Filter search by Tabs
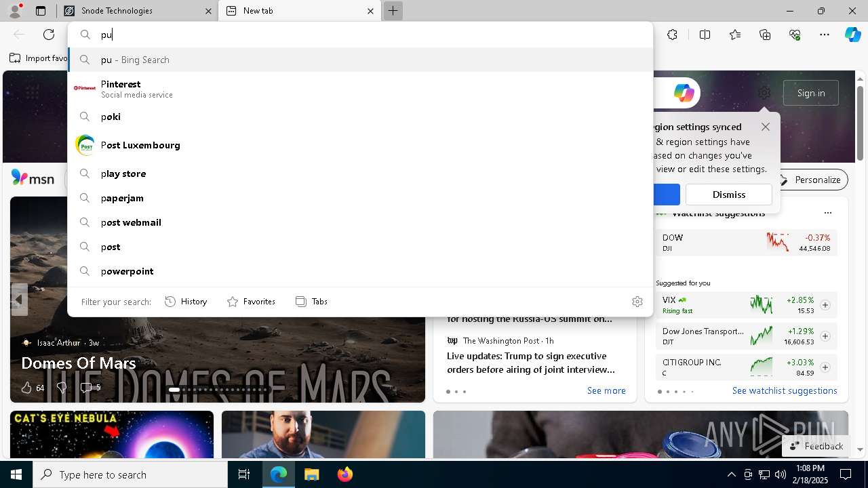Viewport: 868px width, 488px height. click(311, 302)
